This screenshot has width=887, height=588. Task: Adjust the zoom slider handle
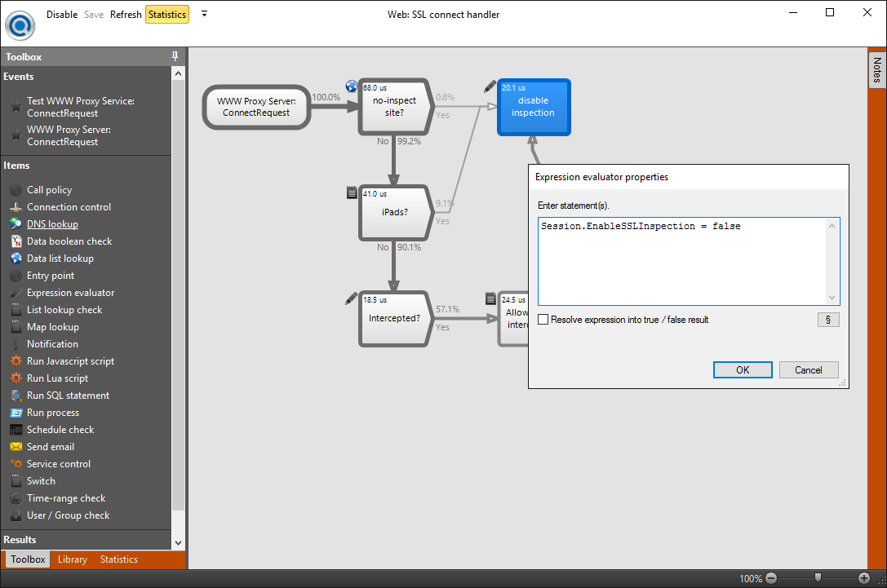click(x=818, y=577)
